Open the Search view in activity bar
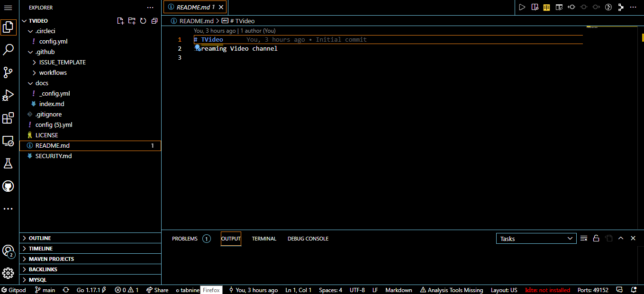This screenshot has width=644, height=294. 8,50
